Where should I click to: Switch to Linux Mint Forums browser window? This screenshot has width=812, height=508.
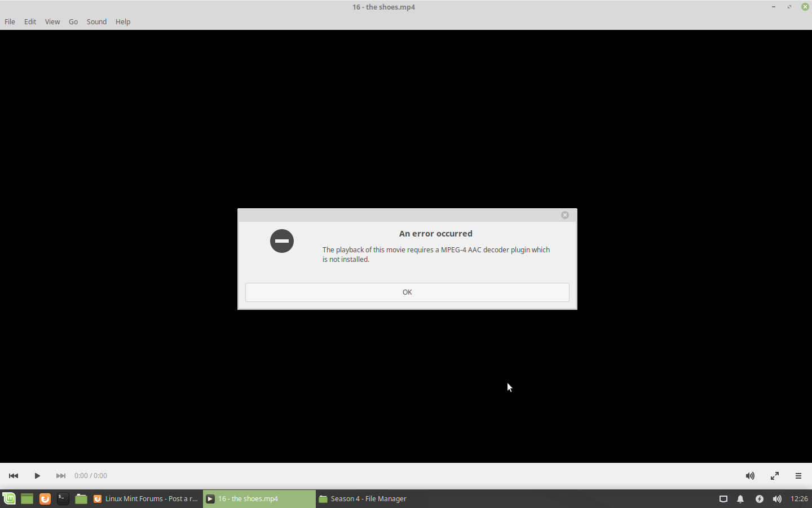pos(146,499)
